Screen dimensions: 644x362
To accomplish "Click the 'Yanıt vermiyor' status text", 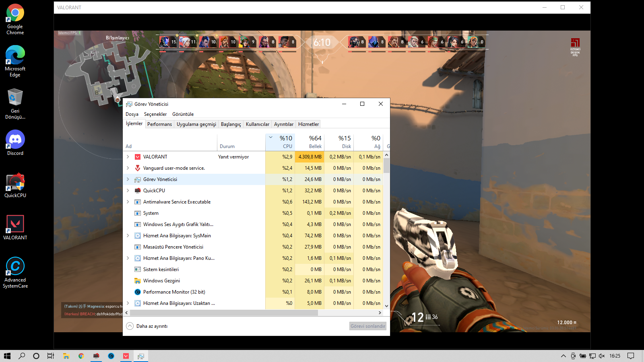I will (x=233, y=157).
